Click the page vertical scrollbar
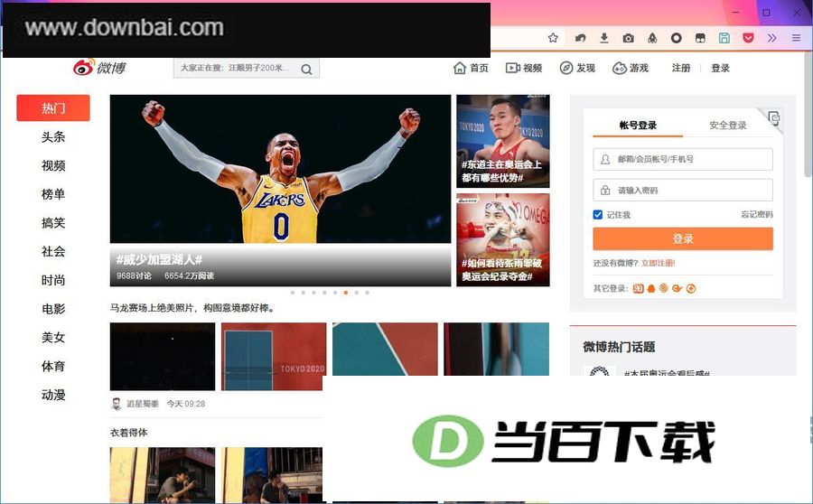 pyautogui.click(x=808, y=114)
